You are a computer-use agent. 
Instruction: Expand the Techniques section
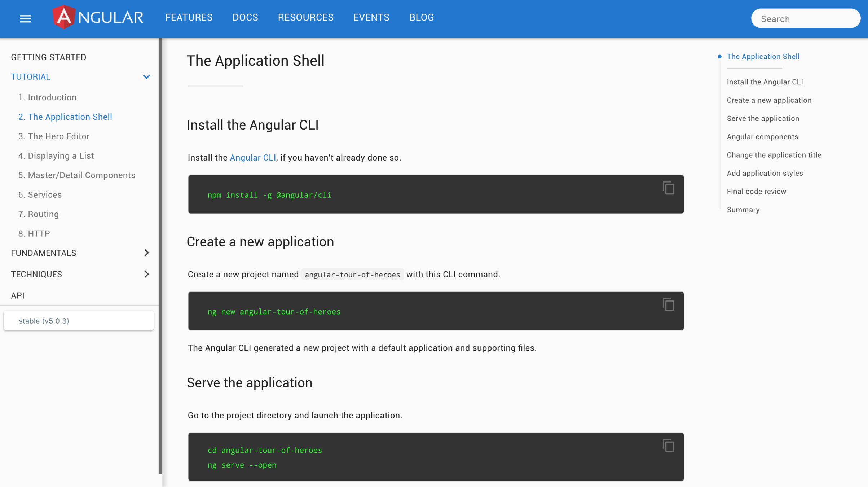(146, 274)
